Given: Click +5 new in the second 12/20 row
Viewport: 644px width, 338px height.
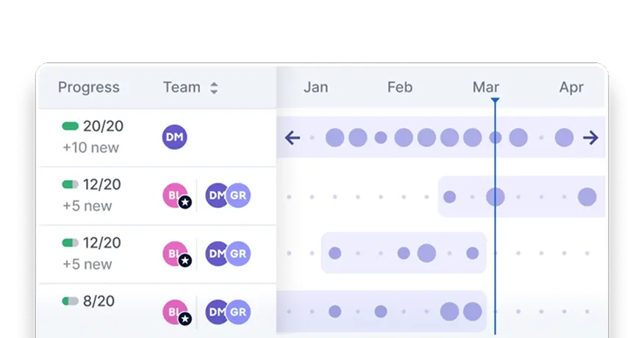Looking at the screenshot, I should tap(87, 264).
